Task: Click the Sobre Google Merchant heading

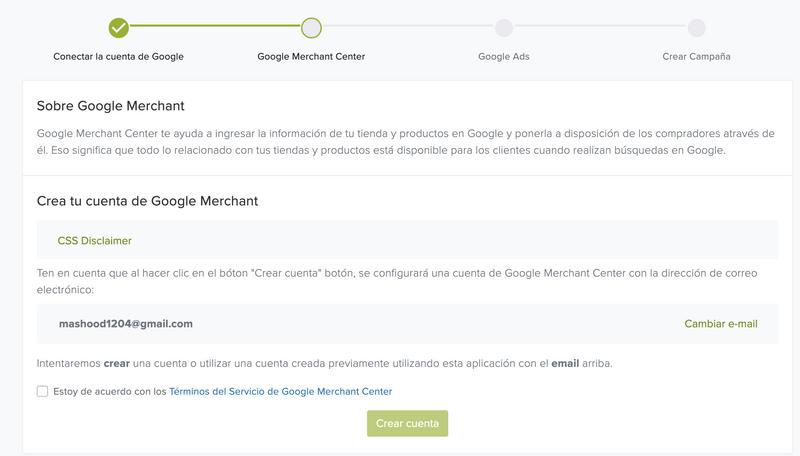Action: point(110,106)
